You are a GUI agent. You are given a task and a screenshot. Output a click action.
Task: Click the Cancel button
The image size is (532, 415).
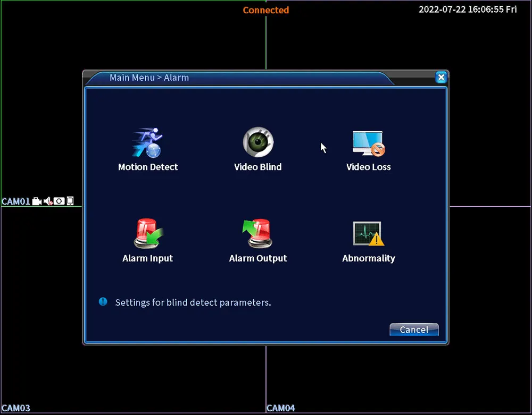click(x=414, y=329)
